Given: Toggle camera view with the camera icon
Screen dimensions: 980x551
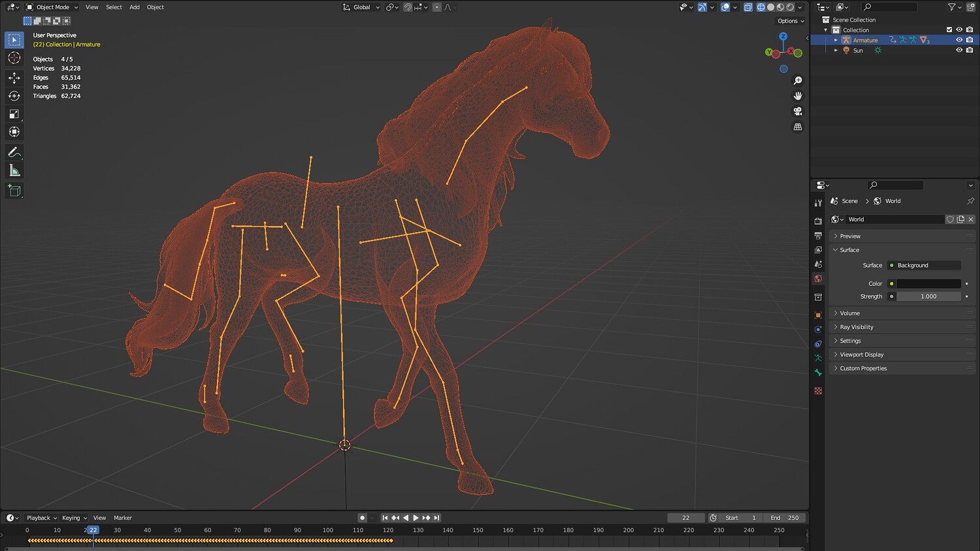Looking at the screenshot, I should [798, 112].
